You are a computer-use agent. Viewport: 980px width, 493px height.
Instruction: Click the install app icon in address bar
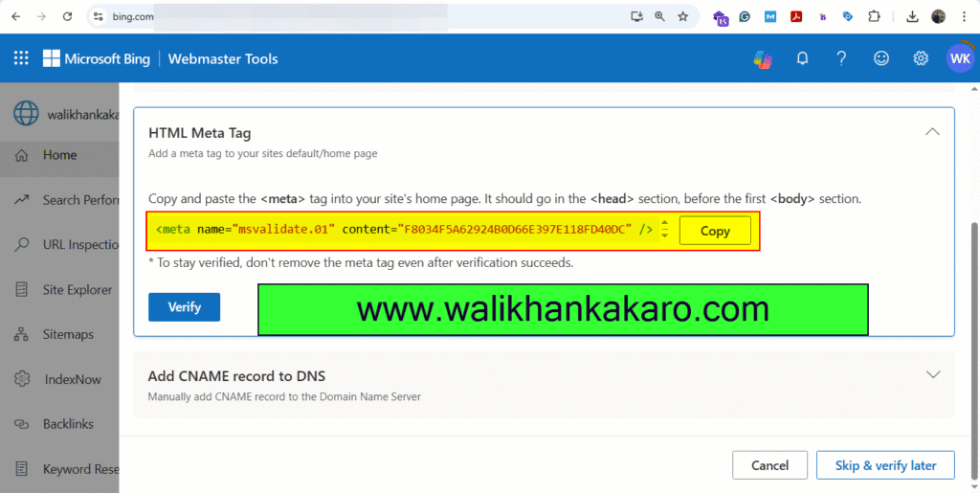point(636,17)
